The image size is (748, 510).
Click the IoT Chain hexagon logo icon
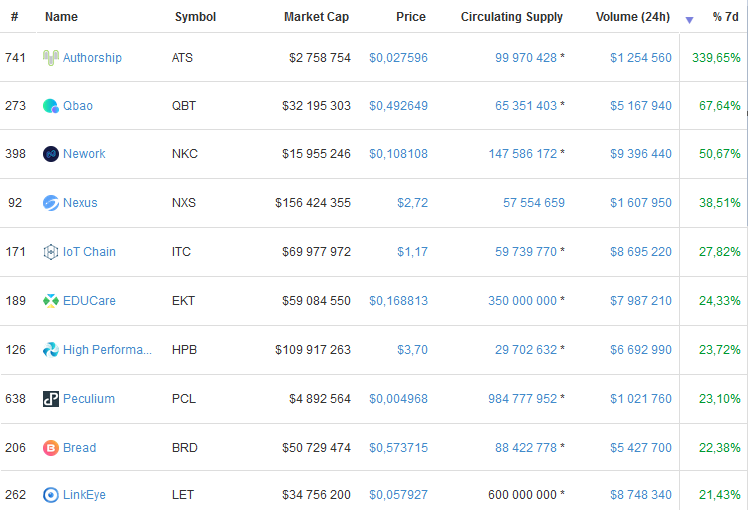[51, 252]
